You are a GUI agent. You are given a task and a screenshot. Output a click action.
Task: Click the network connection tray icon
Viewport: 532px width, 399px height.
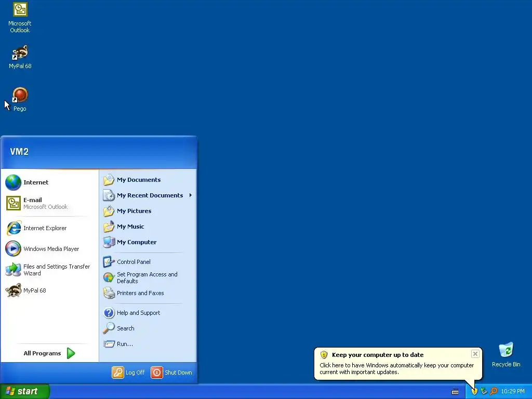tap(484, 391)
